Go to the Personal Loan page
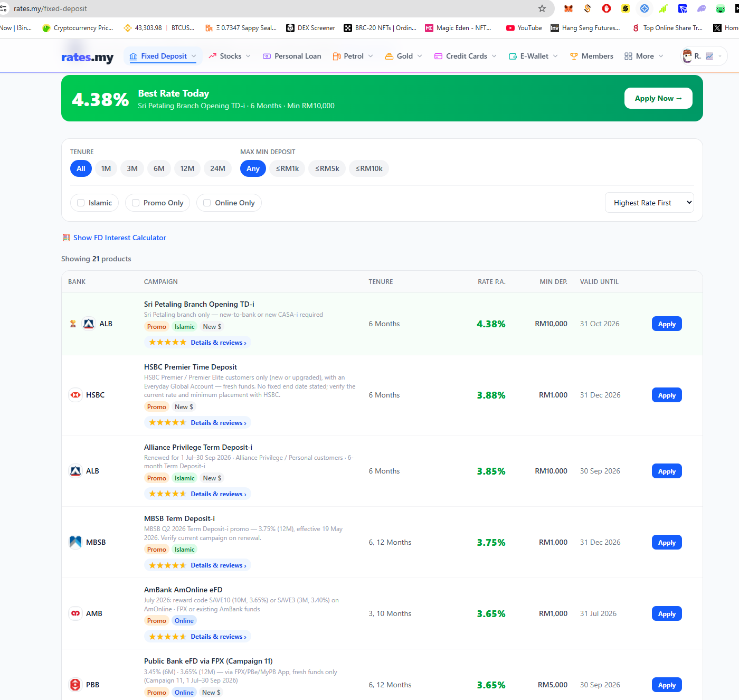739x700 pixels. coord(292,56)
